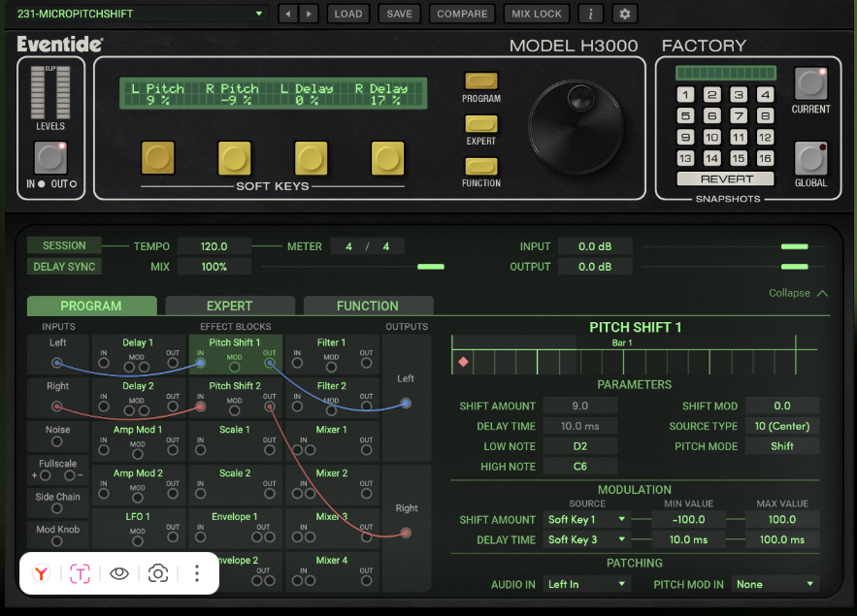Click the Noise input jack
Viewport: 857px width, 616px height.
57,441
